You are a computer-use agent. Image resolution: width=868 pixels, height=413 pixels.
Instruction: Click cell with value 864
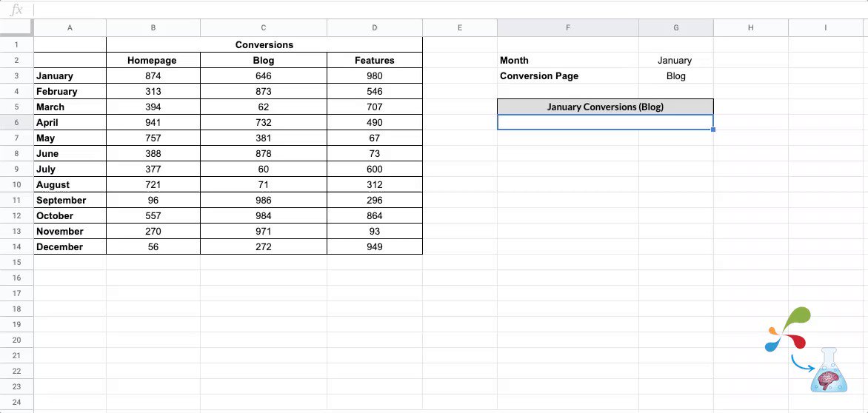(375, 215)
